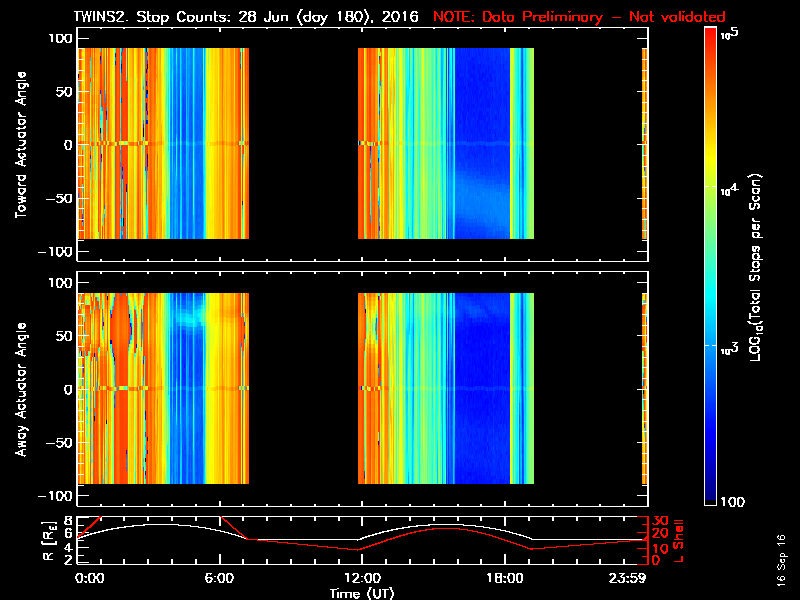This screenshot has width=800, height=600.
Task: Click the '0:00' time tick label
Action: pos(90,578)
